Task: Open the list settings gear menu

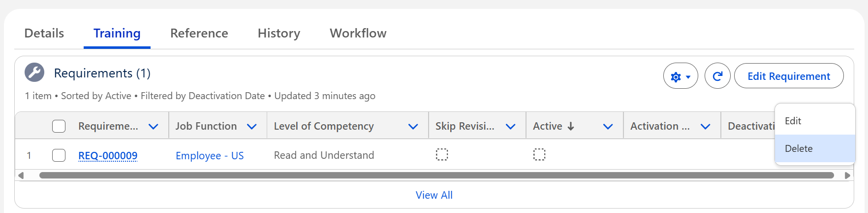Action: pos(680,76)
